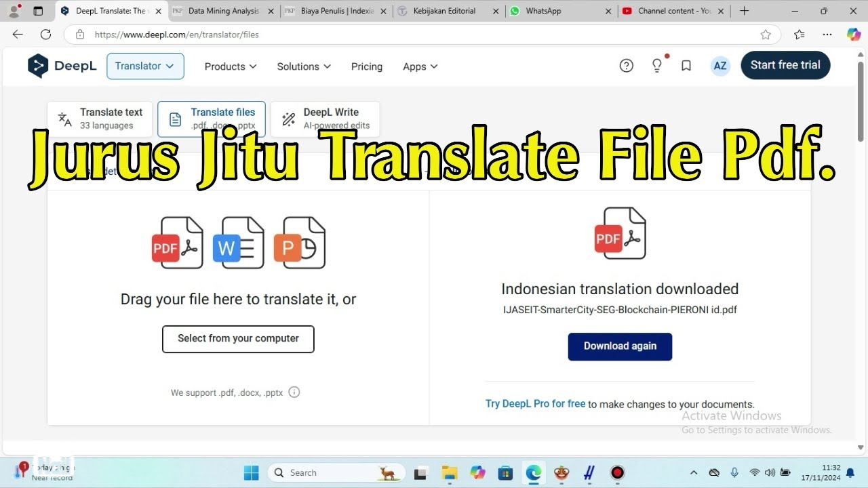Click the Word document file type icon
868x488 pixels.
[238, 243]
